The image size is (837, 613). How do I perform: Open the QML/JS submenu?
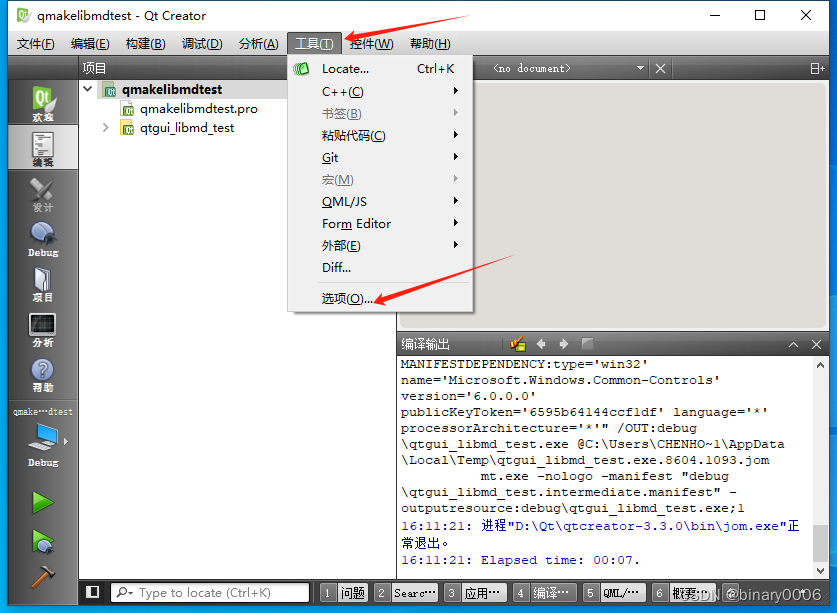(380, 201)
